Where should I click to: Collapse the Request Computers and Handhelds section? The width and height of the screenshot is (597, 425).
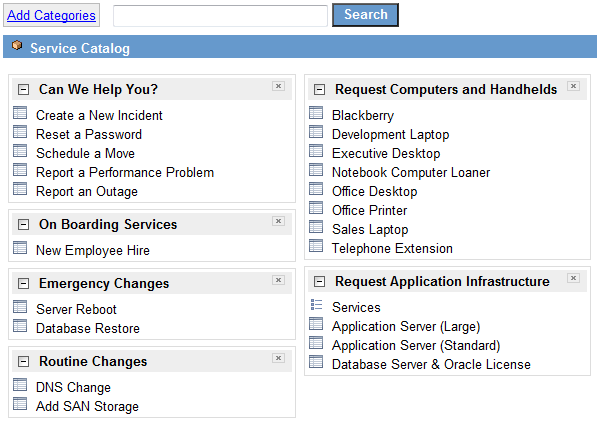click(319, 89)
